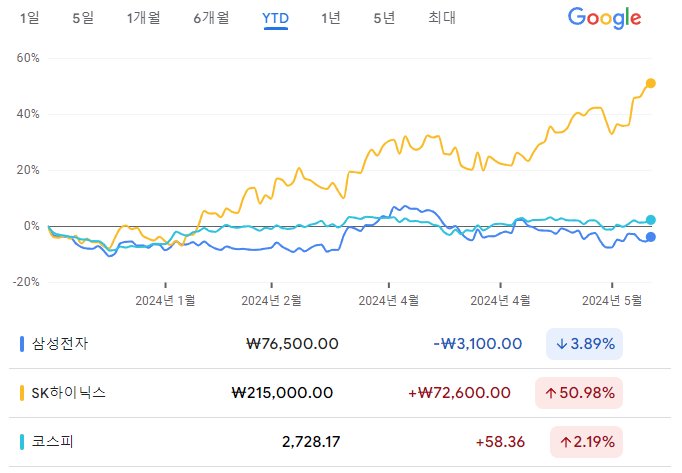Click the 3.89% down percentage badge
Viewport: 682px width, 473px height.
tap(585, 344)
